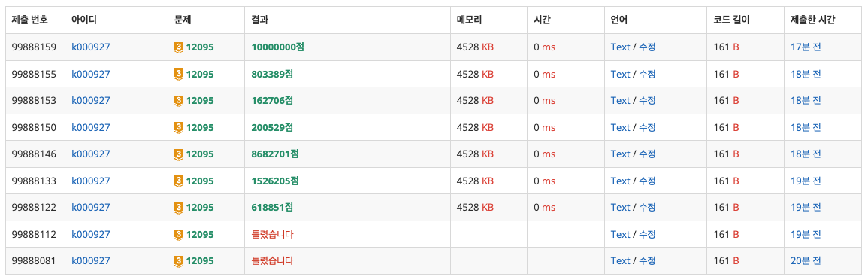Click the 17분 전 submission time
Viewport: 868px width, 280px height.
pyautogui.click(x=806, y=47)
